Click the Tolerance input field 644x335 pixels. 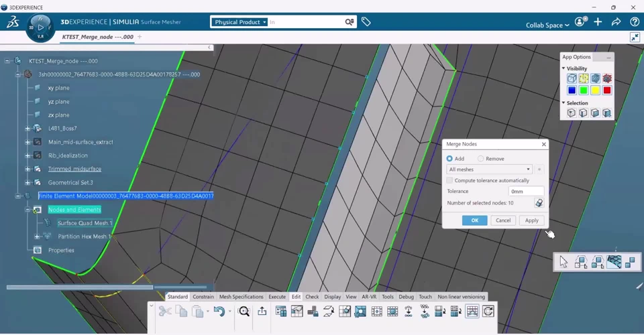[x=527, y=192]
